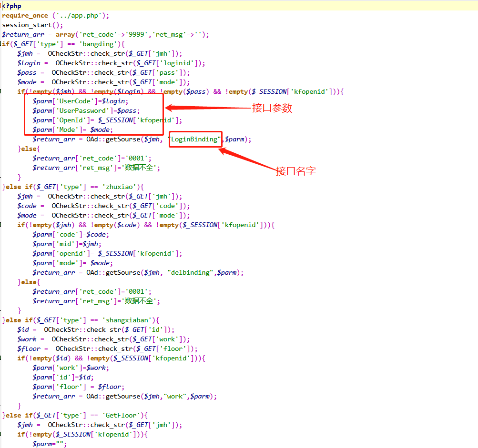
Task: Click the "LoginBinding" string
Action: point(194,139)
